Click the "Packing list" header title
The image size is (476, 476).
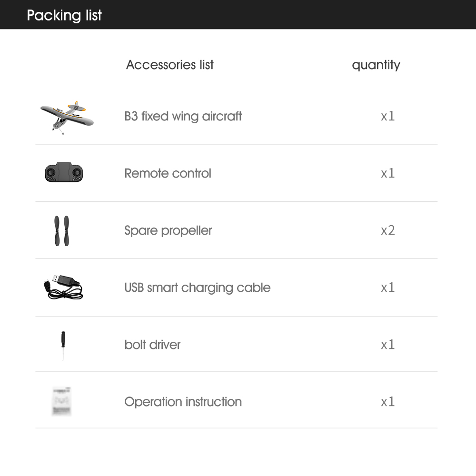(64, 15)
